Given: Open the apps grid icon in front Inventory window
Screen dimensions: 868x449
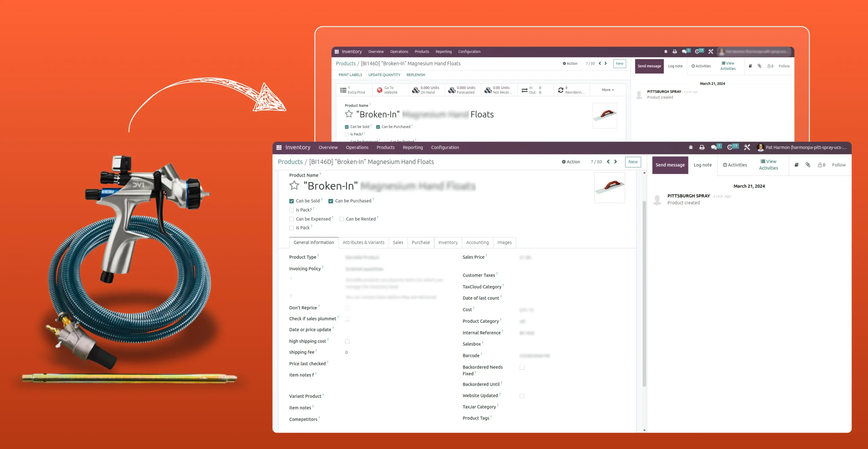Looking at the screenshot, I should 279,148.
